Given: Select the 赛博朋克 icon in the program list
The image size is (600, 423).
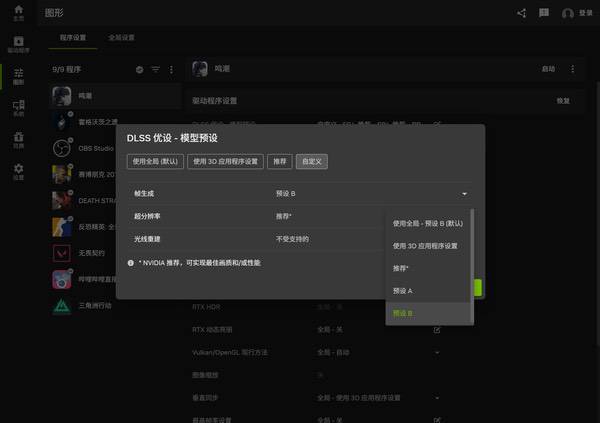Looking at the screenshot, I should [62, 175].
